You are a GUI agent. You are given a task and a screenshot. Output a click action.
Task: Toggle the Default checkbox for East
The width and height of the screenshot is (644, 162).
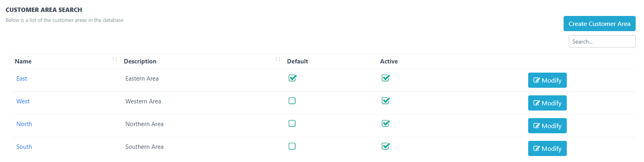[292, 78]
